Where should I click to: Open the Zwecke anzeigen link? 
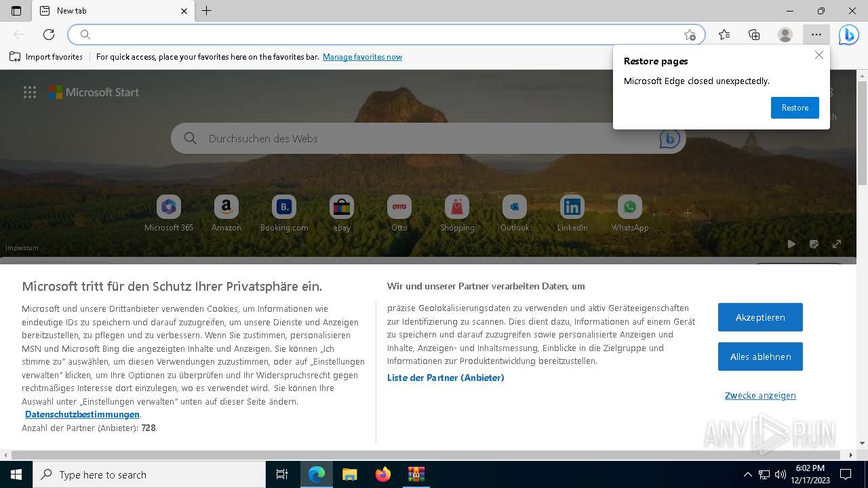point(760,396)
